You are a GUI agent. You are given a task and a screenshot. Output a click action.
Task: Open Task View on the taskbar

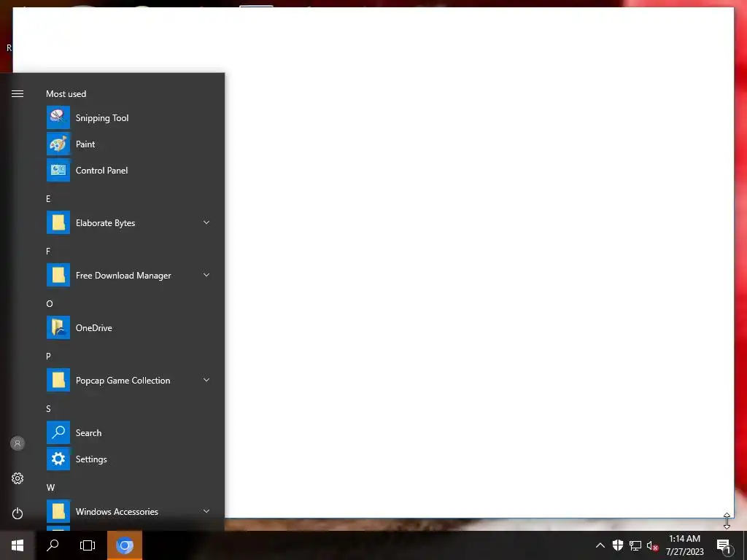click(x=88, y=545)
